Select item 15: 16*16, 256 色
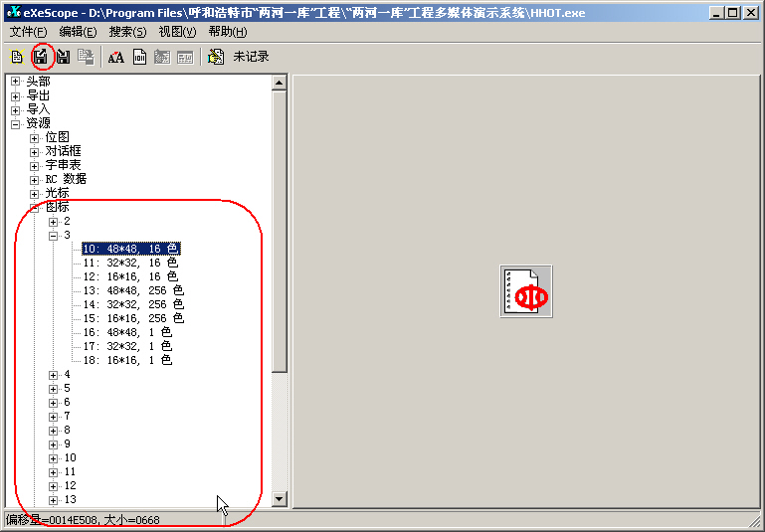765x532 pixels. [x=133, y=318]
